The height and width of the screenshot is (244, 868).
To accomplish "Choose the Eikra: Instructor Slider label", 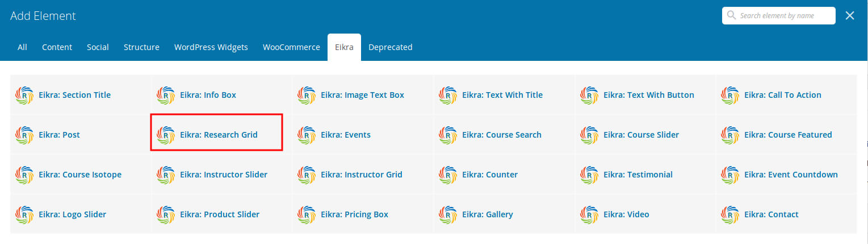I will [x=224, y=175].
